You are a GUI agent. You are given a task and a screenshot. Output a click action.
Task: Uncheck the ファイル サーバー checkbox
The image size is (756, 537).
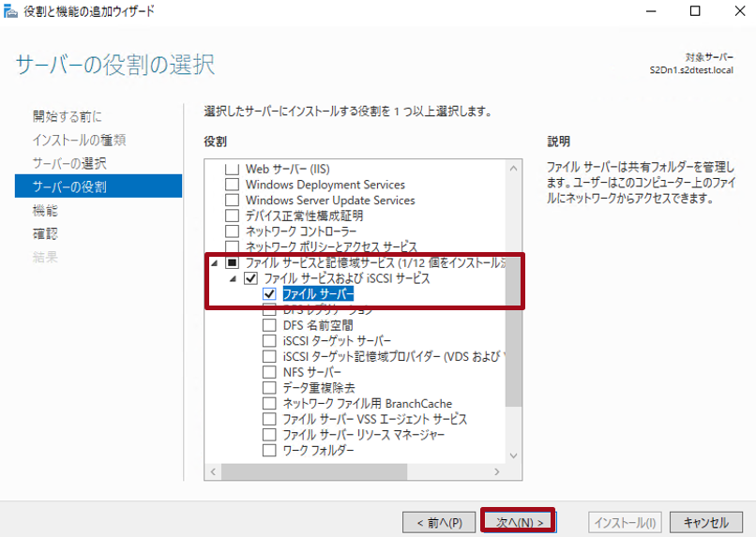[x=269, y=293]
